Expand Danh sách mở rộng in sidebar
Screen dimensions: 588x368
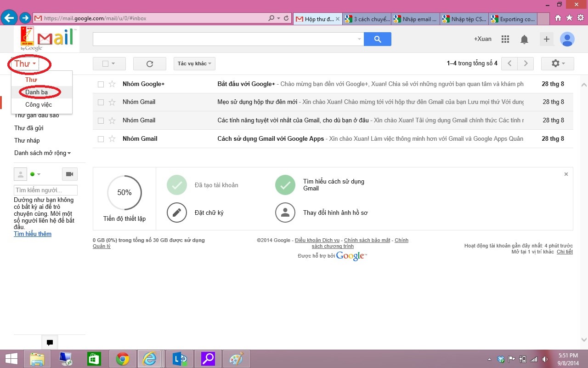point(42,153)
